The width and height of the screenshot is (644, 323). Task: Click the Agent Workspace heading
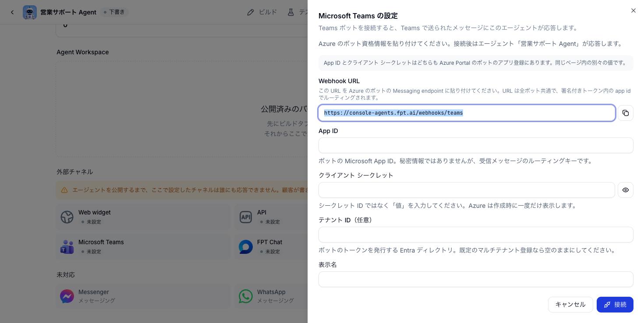[x=83, y=52]
